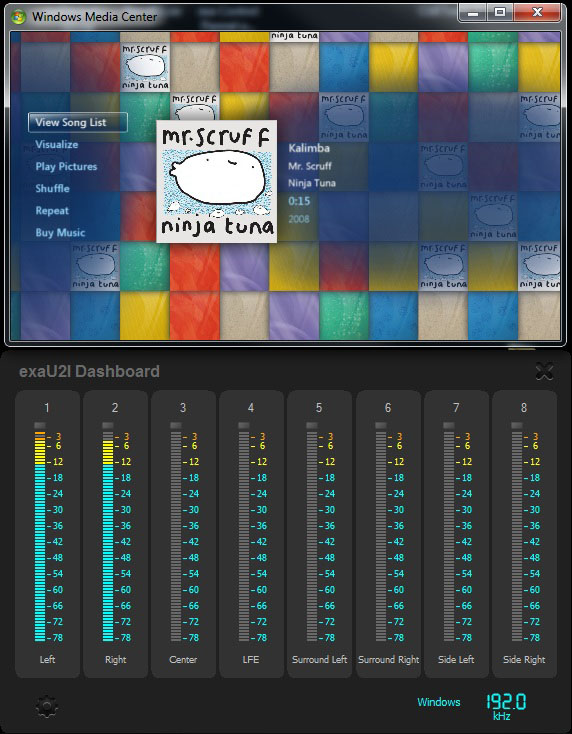Click the Side Left label
The width and height of the screenshot is (572, 734).
456,660
